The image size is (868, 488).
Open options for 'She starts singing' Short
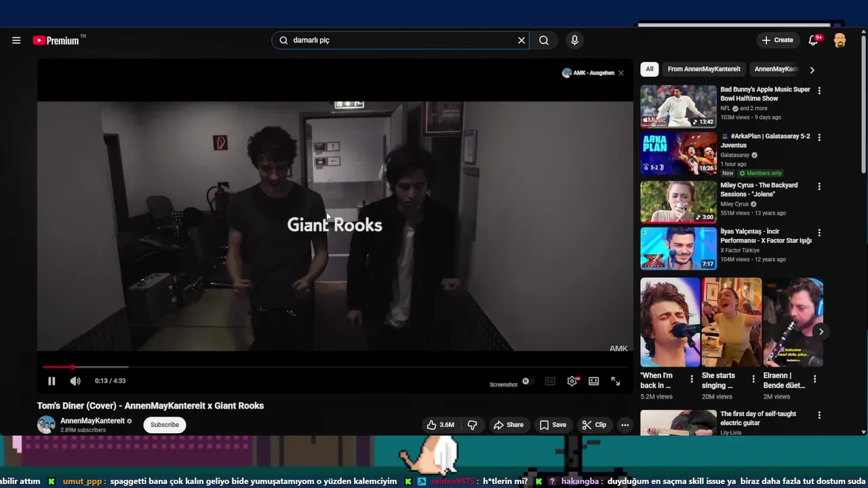click(x=753, y=380)
